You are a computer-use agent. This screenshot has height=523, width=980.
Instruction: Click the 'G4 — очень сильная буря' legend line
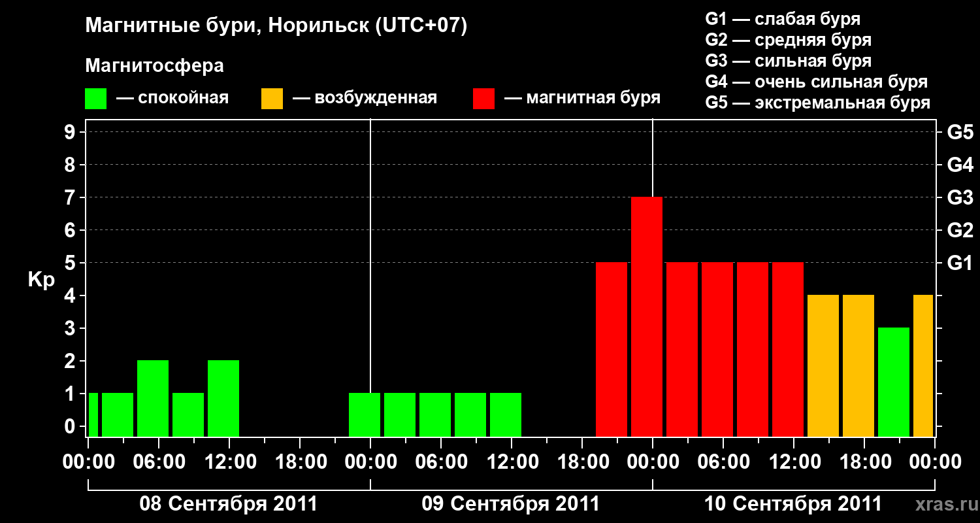[817, 82]
